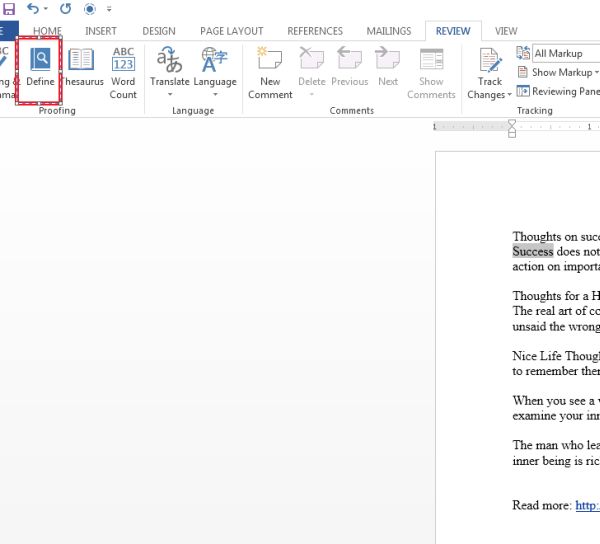Image resolution: width=600 pixels, height=544 pixels.
Task: Click the Save icon in quick access toolbar
Action: click(8, 8)
